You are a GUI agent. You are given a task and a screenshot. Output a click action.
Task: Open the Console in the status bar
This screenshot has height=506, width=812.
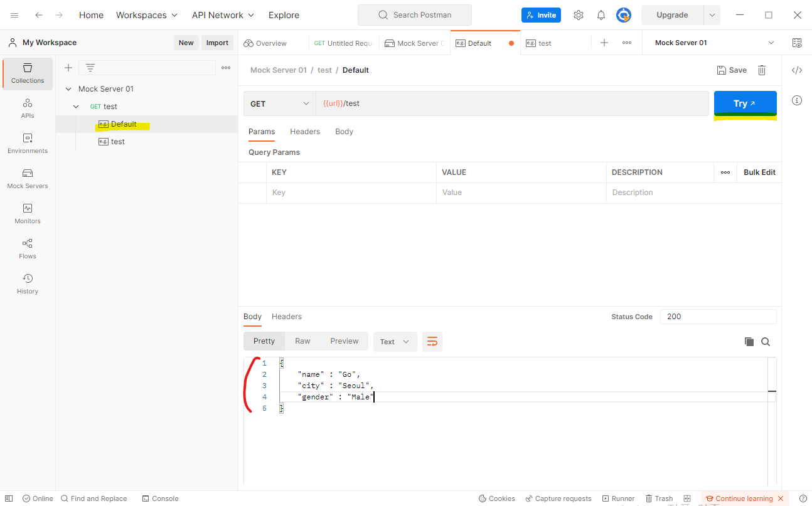coord(160,498)
